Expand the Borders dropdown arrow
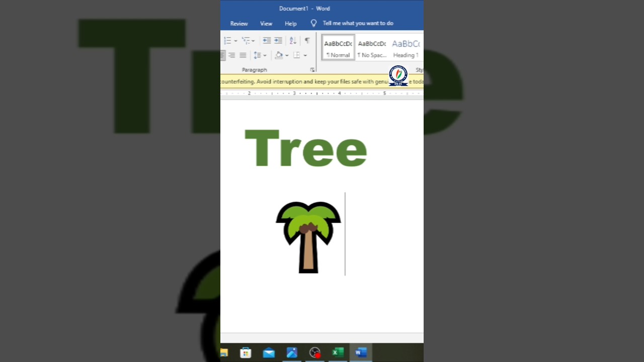This screenshot has width=644, height=362. [305, 55]
